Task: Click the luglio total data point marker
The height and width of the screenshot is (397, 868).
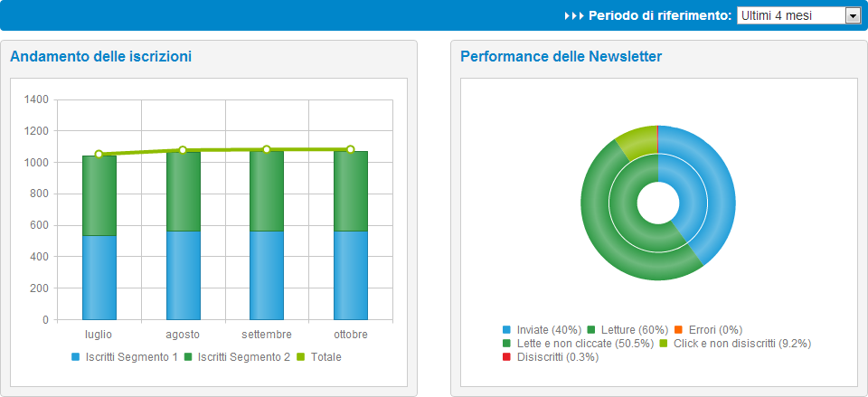Action: tap(99, 155)
